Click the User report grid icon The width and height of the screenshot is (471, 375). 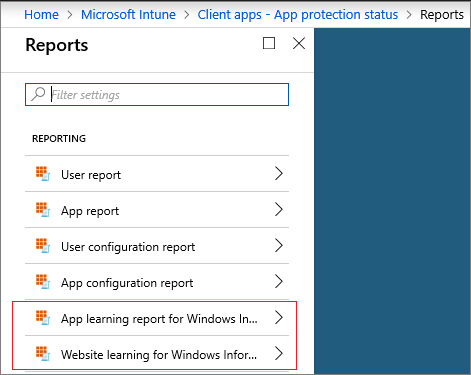coord(43,173)
